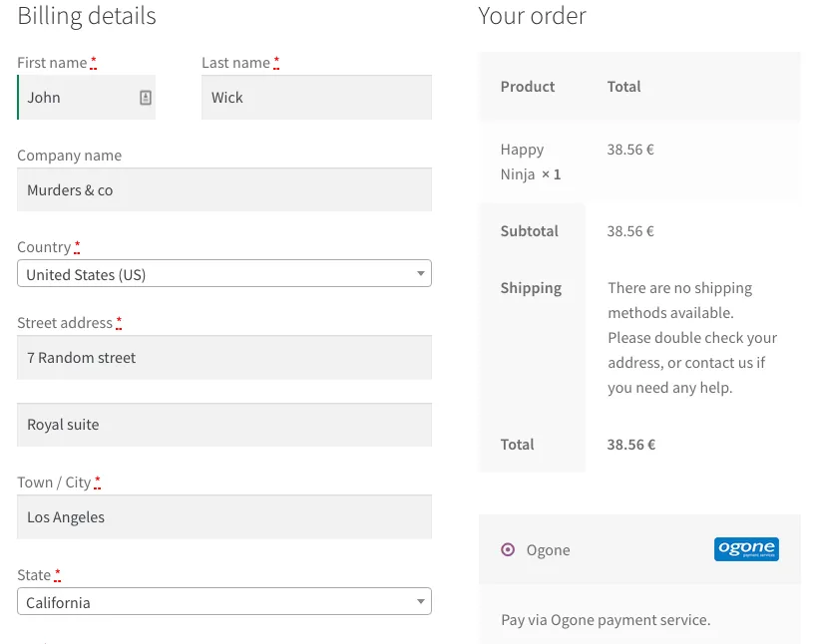818x644 pixels.
Task: Click the Product column header
Action: (528, 87)
